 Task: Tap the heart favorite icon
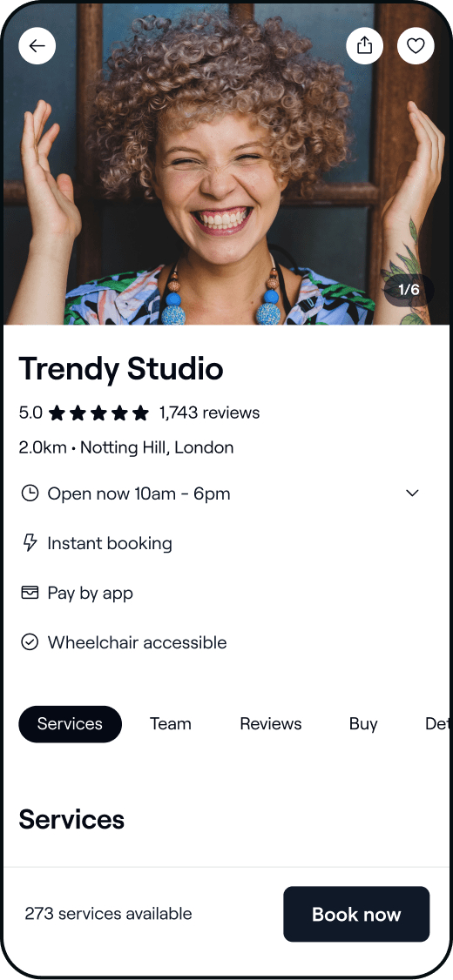(416, 45)
